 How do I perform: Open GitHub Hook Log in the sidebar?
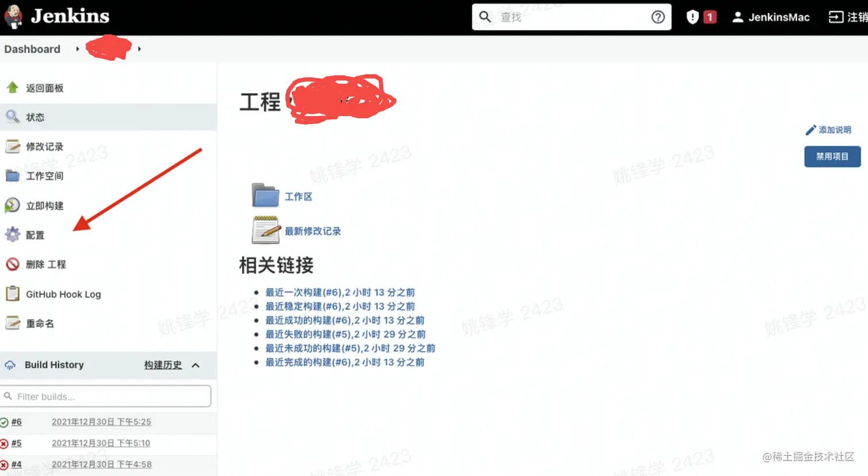click(63, 295)
